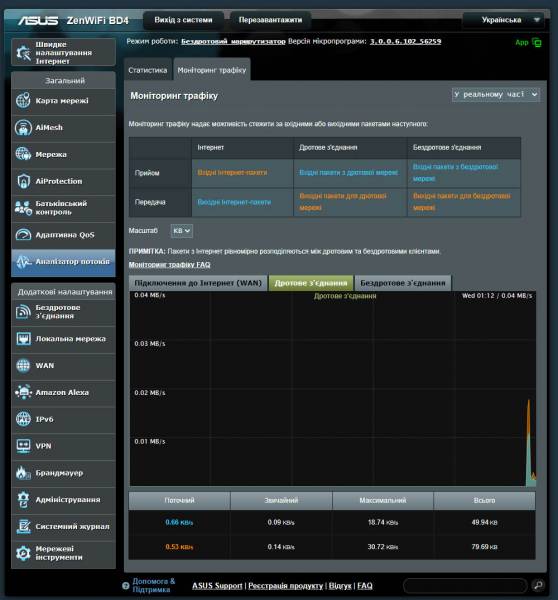Click the Реєстрація продукту link
Viewport: 558px width, 600px height.
[x=286, y=586]
